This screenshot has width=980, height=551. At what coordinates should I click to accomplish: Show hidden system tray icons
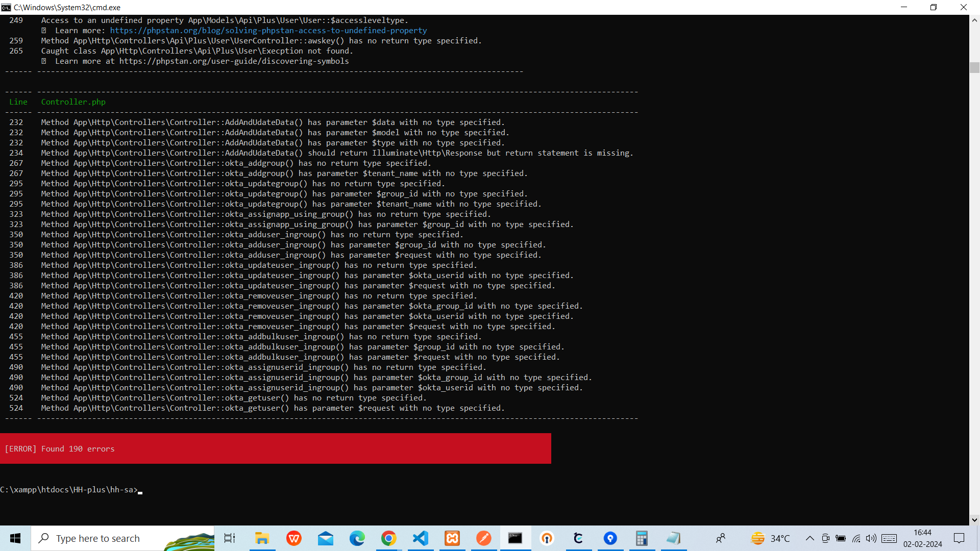point(810,538)
